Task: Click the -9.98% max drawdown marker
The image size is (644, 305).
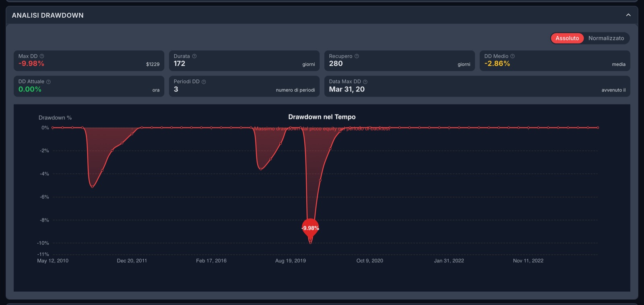Action: click(x=310, y=228)
